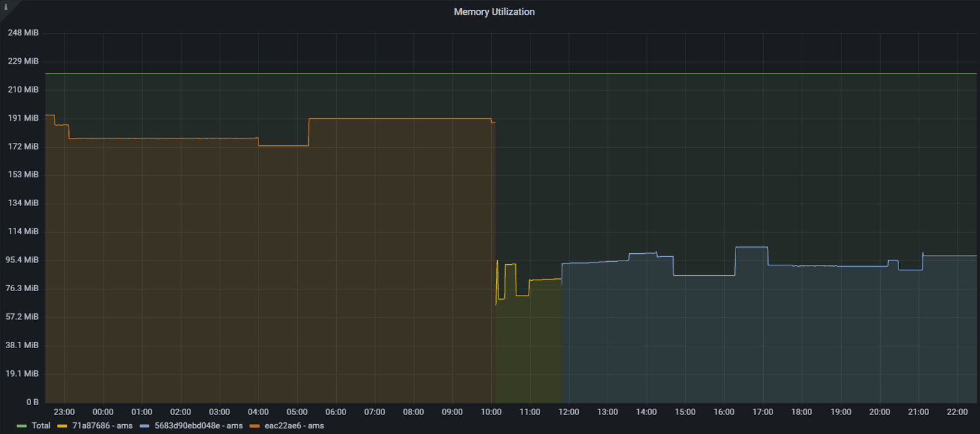Image resolution: width=980 pixels, height=434 pixels.
Task: Click the blue 5683d90ebd048e legend color swatch
Action: point(145,426)
